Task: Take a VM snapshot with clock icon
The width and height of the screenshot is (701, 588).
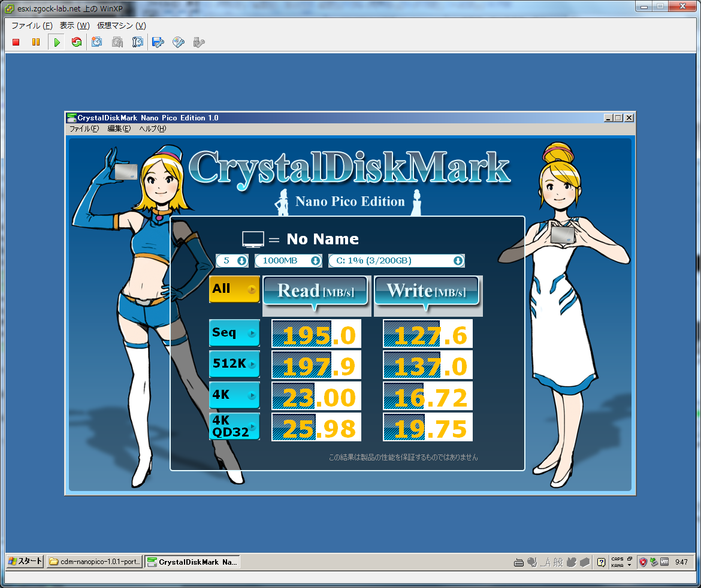Action: tap(96, 42)
